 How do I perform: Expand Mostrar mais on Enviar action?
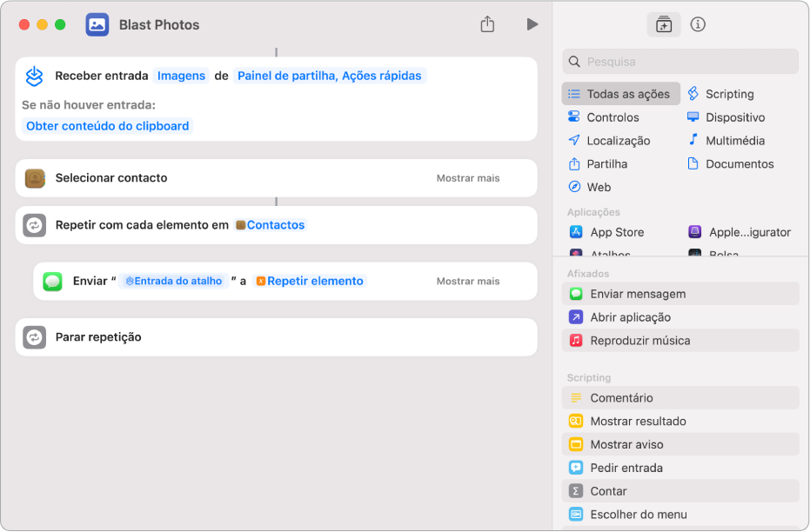468,282
